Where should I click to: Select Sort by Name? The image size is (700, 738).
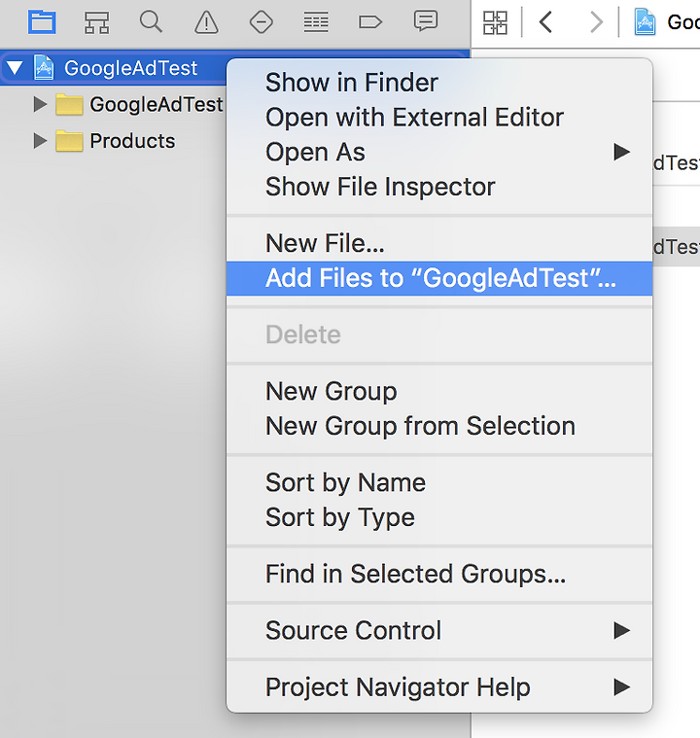click(439, 482)
